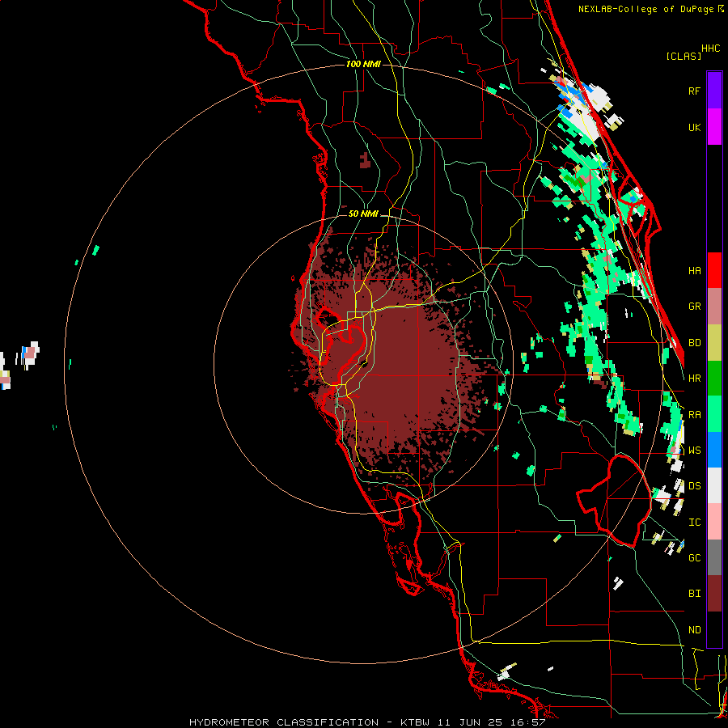This screenshot has height=728, width=728.
Task: Click the HA red legend swatch
Action: (x=714, y=270)
